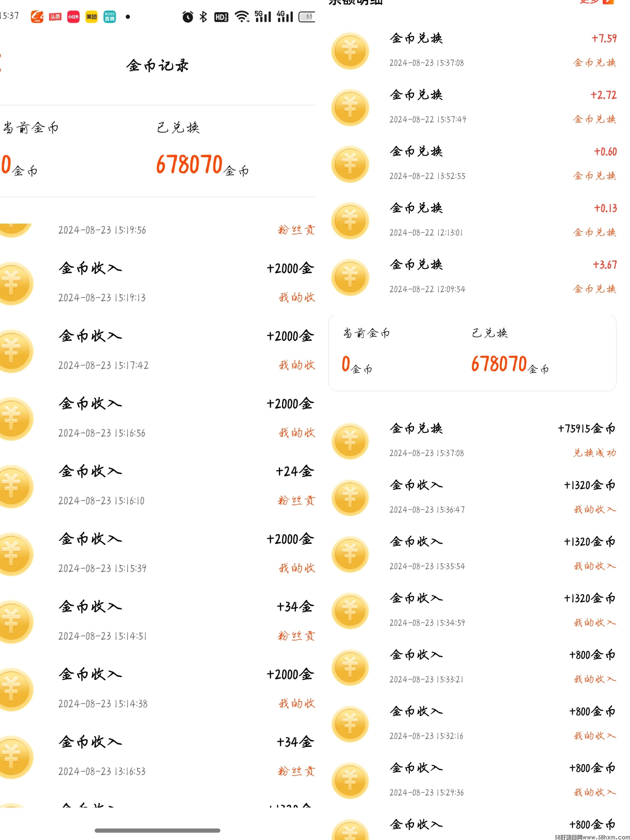Viewport: 630px width, 840px height.
Task: Select the +24 income entry at 15:16:10
Action: (157, 486)
